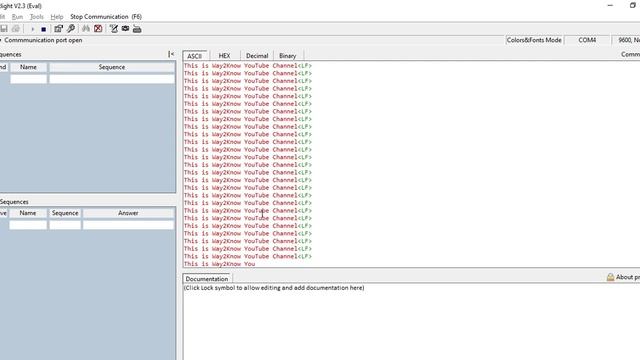
Task: Click empty Name cell in Receive Sequences
Action: point(28,225)
